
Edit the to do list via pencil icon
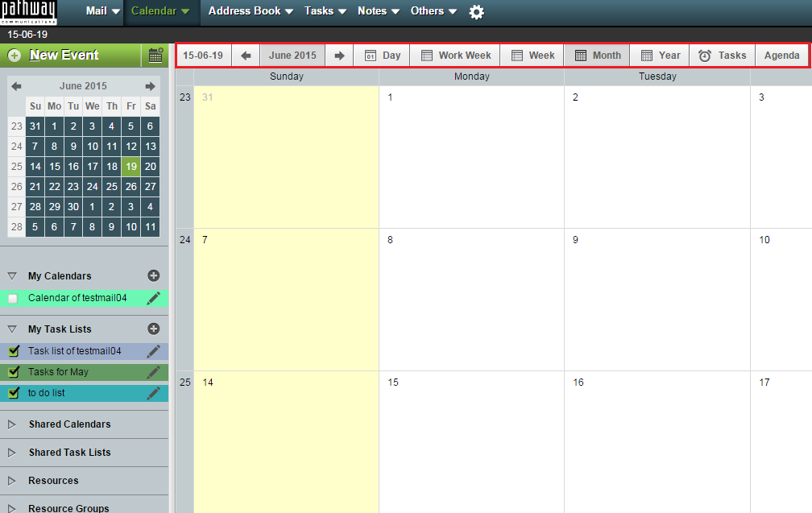pyautogui.click(x=153, y=392)
